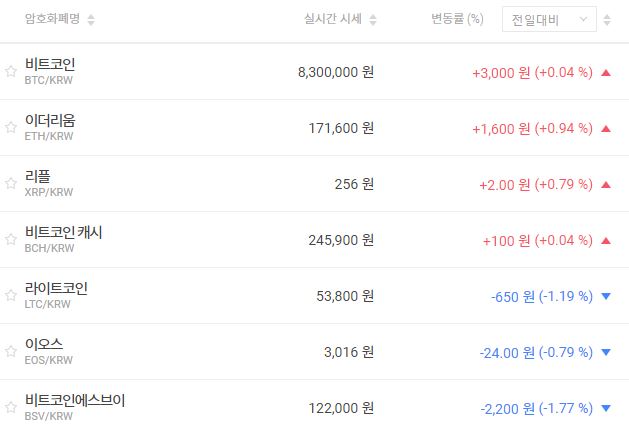
Task: Open the 비트코인에스브이 coin link
Action: click(x=75, y=400)
